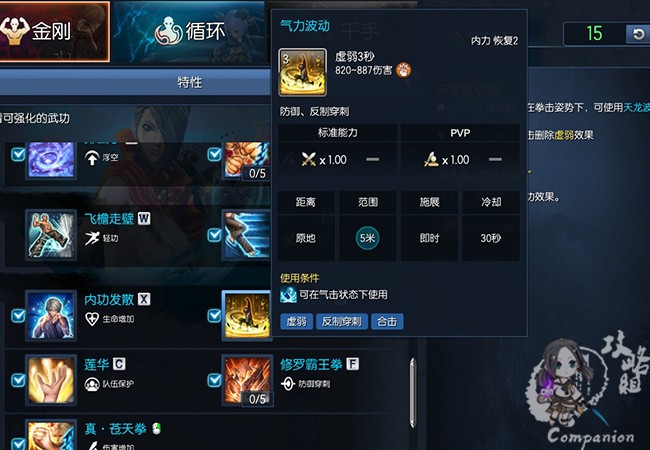Image resolution: width=650 pixels, height=450 pixels.
Task: Open the 循环 tab
Action: [x=189, y=32]
